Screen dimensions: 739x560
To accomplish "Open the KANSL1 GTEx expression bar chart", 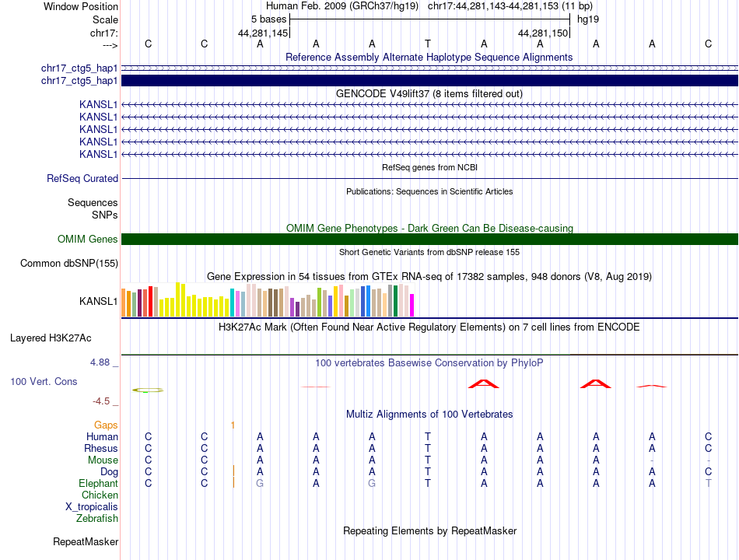I will pyautogui.click(x=268, y=299).
